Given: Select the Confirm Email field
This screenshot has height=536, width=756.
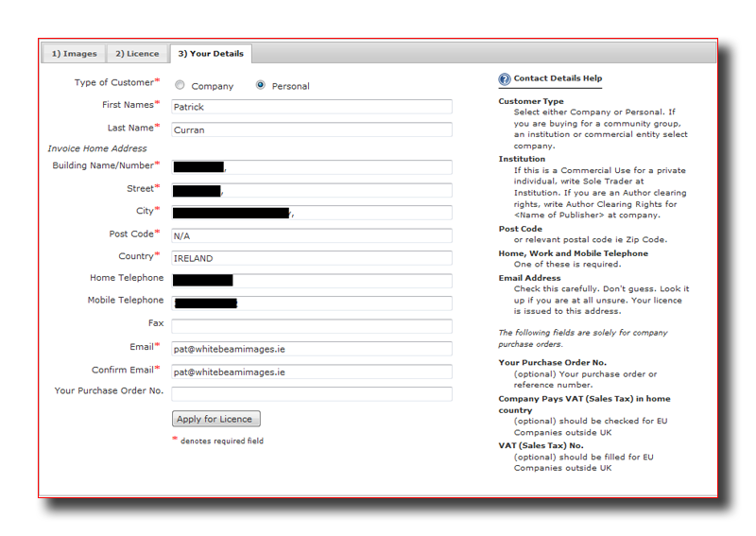Looking at the screenshot, I should tap(311, 372).
